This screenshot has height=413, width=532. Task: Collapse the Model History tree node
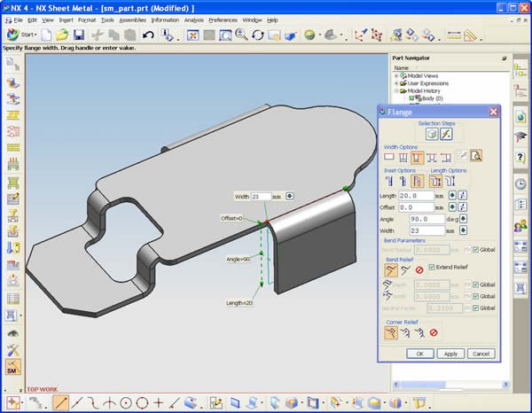tap(396, 91)
